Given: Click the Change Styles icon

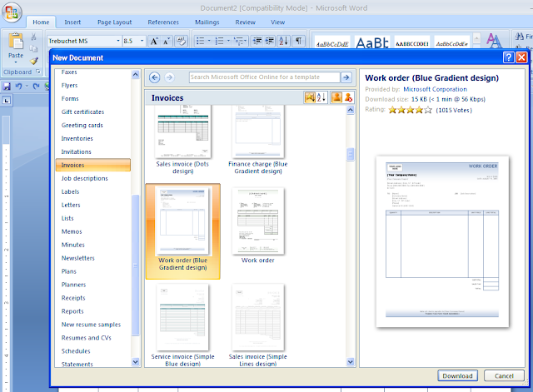Looking at the screenshot, I should pos(494,41).
